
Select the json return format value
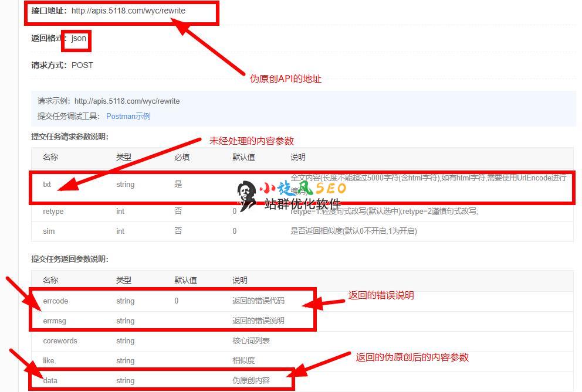coord(79,38)
